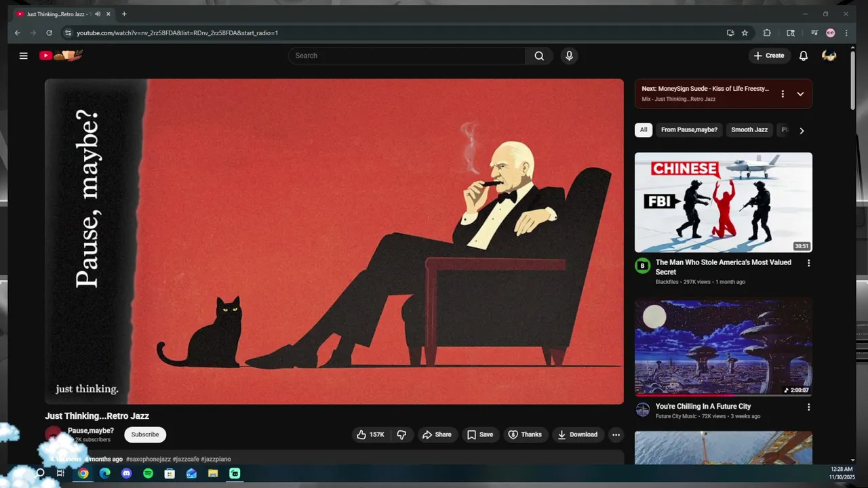Image resolution: width=868 pixels, height=488 pixels.
Task: Click the Future City video thumbnail
Action: coord(724,347)
